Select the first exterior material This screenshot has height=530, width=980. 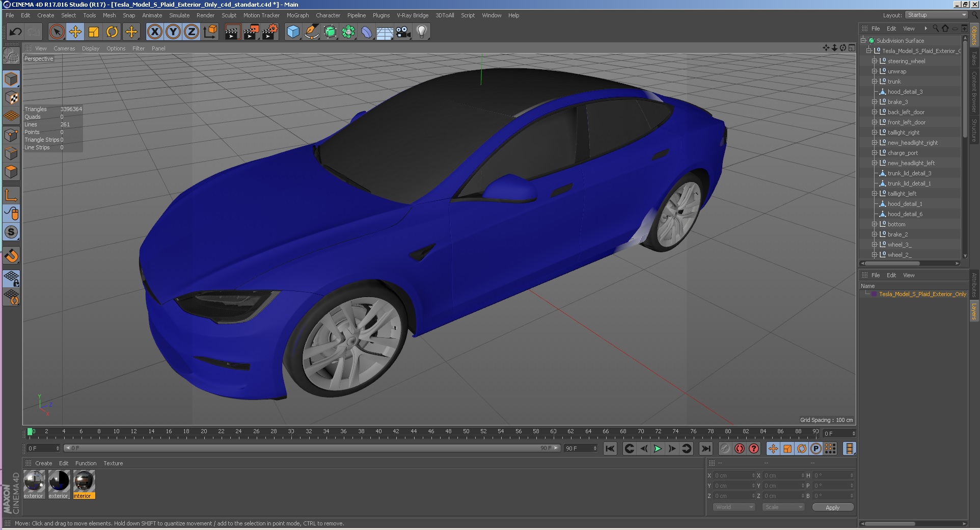coord(34,484)
